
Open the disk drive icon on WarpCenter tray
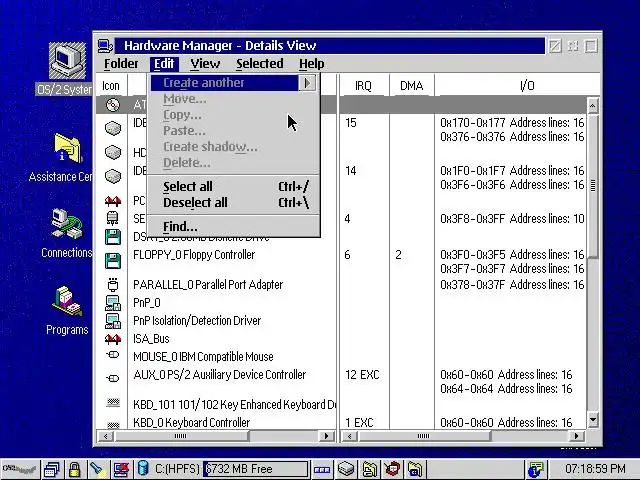(x=346, y=469)
